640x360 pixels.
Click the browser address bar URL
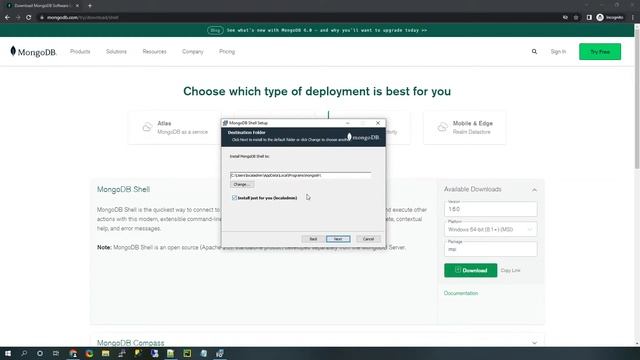[82, 18]
